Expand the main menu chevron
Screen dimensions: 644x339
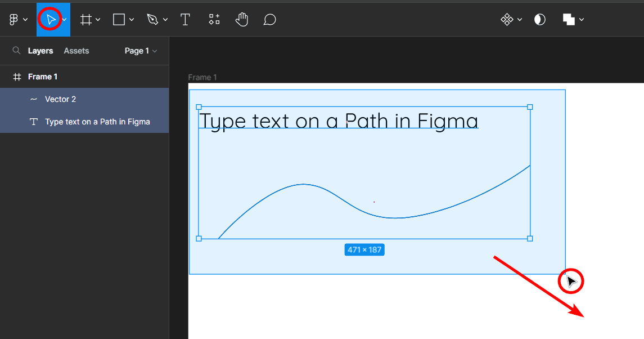click(25, 19)
